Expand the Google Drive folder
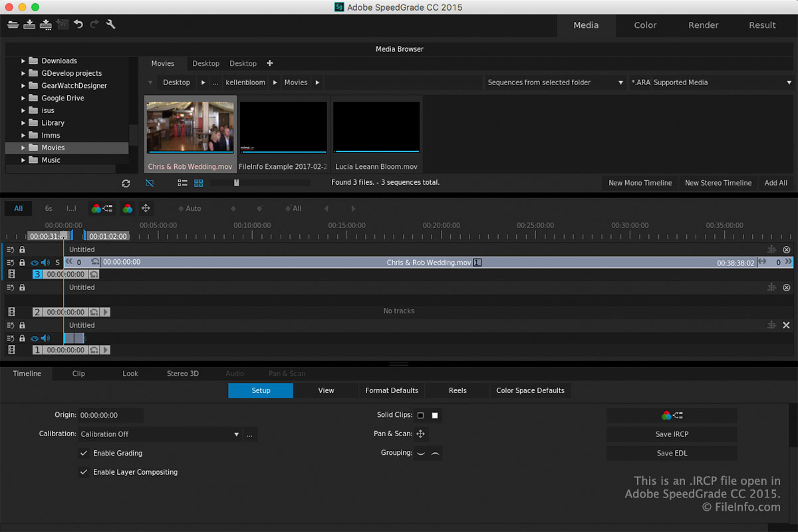The image size is (798, 532). [x=23, y=98]
